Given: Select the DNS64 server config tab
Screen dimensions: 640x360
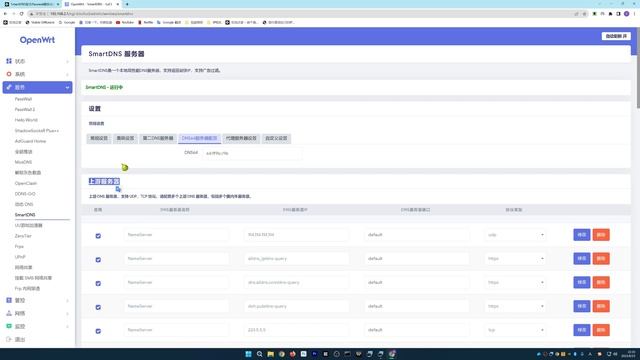Looking at the screenshot, I should coord(200,138).
